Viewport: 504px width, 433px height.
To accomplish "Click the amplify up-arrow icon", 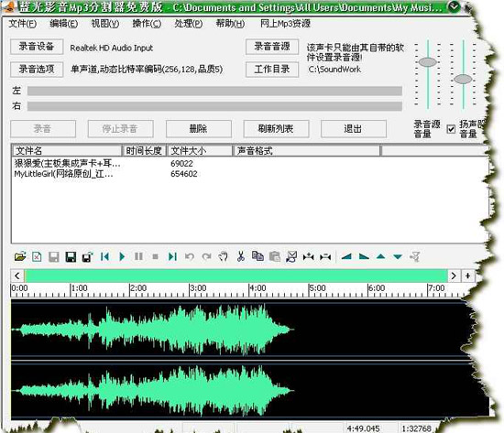I will [380, 256].
